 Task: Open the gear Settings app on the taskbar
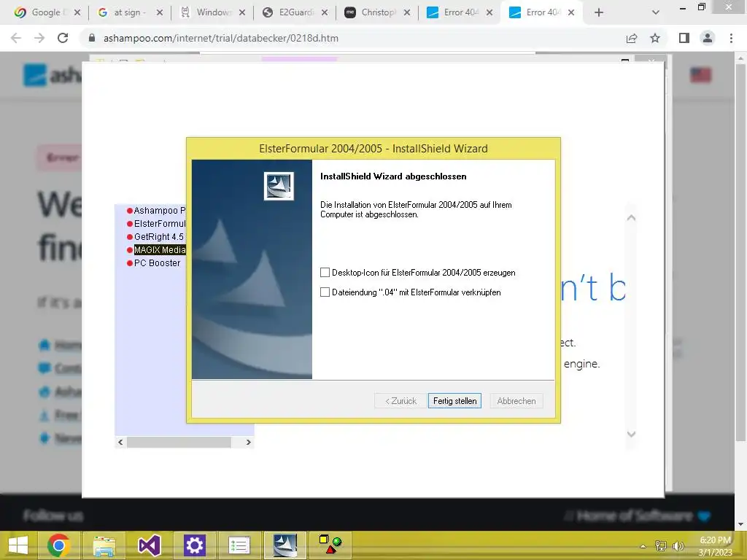(x=194, y=545)
